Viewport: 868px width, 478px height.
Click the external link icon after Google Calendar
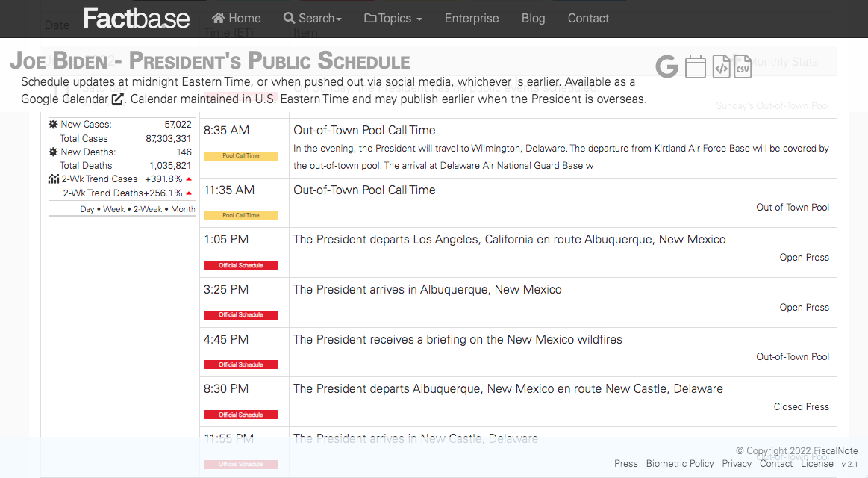[117, 99]
